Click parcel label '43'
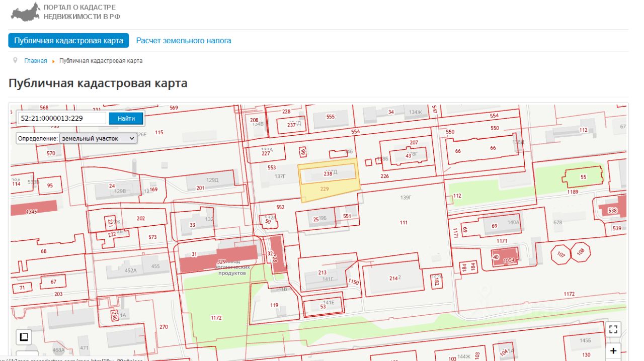The width and height of the screenshot is (644, 361). 408,156
